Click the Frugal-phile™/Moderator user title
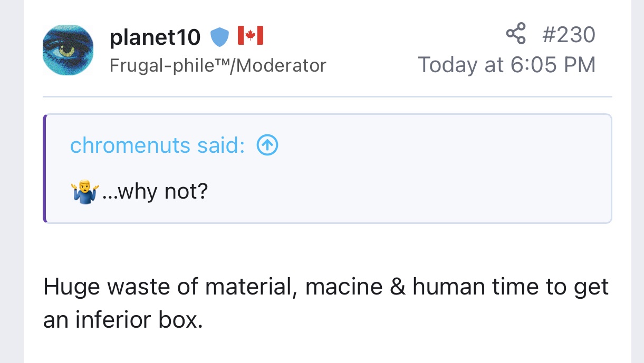Image resolution: width=644 pixels, height=363 pixels. tap(218, 65)
